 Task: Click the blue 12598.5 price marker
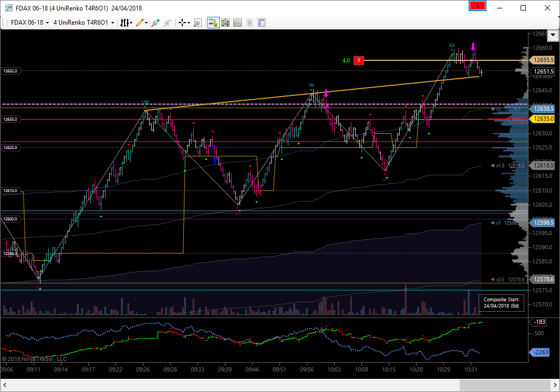click(x=543, y=223)
